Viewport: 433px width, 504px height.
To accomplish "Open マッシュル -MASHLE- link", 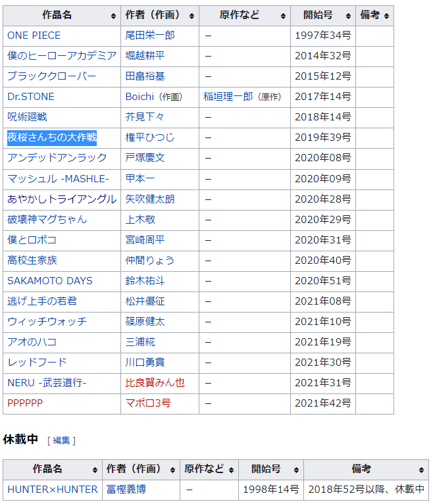I will pyautogui.click(x=58, y=179).
